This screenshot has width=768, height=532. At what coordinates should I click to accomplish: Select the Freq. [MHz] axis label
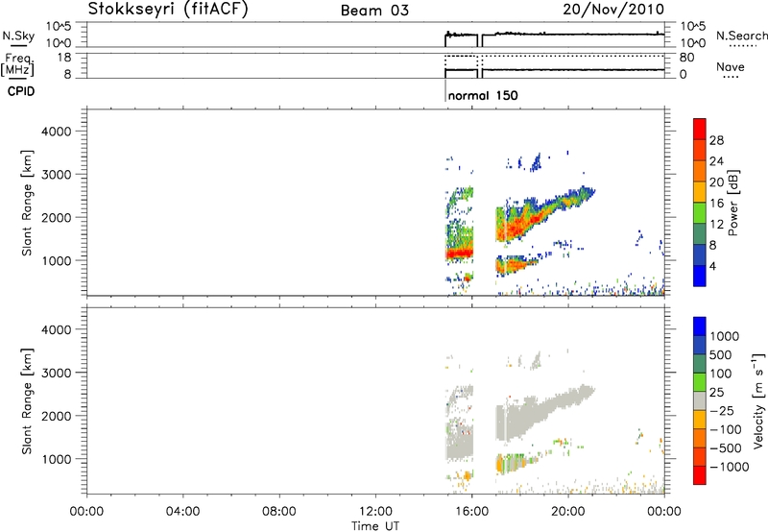point(18,64)
